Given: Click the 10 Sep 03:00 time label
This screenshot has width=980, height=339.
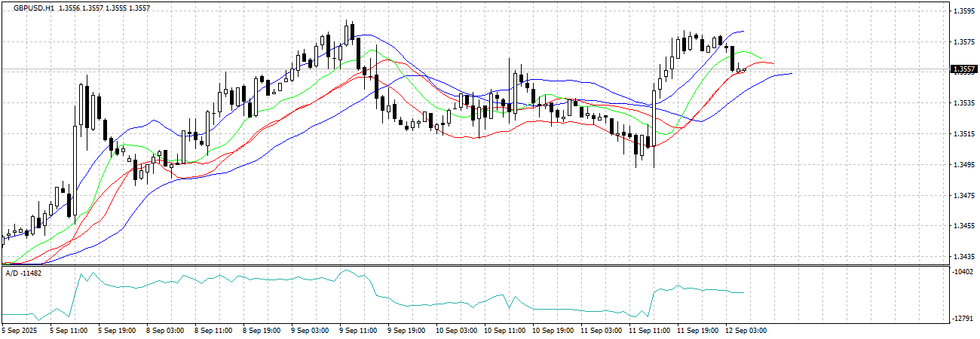Looking at the screenshot, I should [457, 331].
